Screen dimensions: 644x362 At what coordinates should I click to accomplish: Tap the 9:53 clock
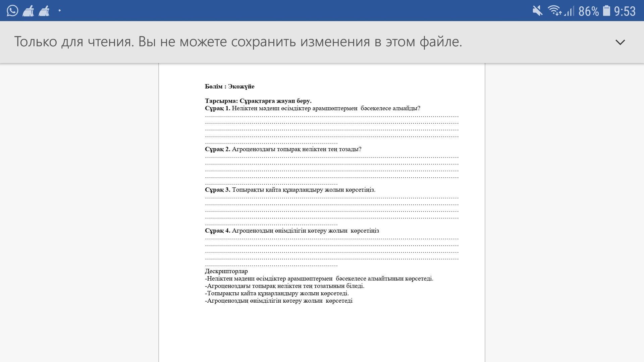tap(625, 11)
